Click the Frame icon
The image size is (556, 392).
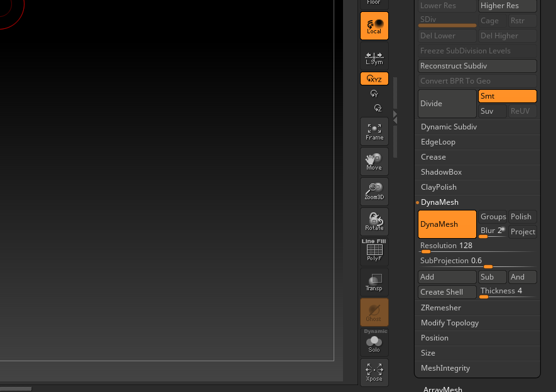tap(374, 131)
